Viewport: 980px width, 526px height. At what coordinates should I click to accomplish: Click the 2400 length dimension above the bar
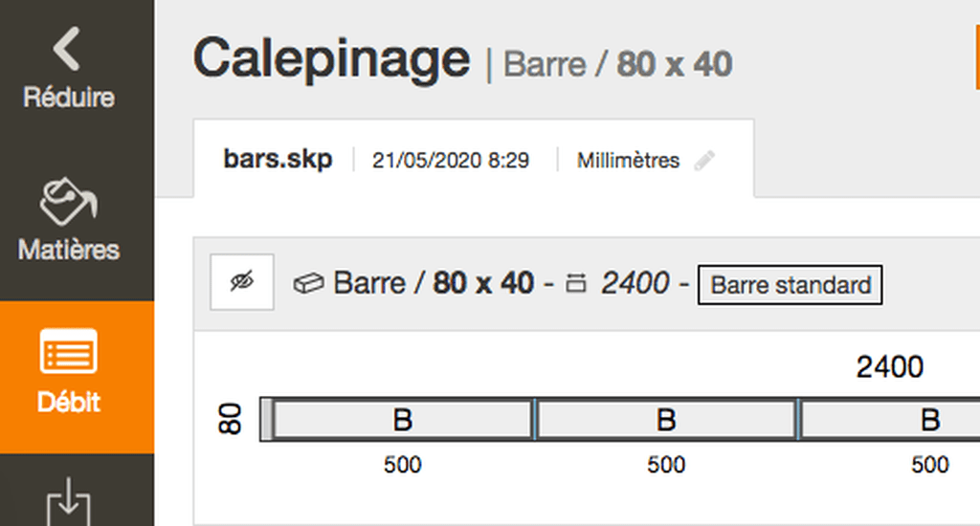coord(889,366)
